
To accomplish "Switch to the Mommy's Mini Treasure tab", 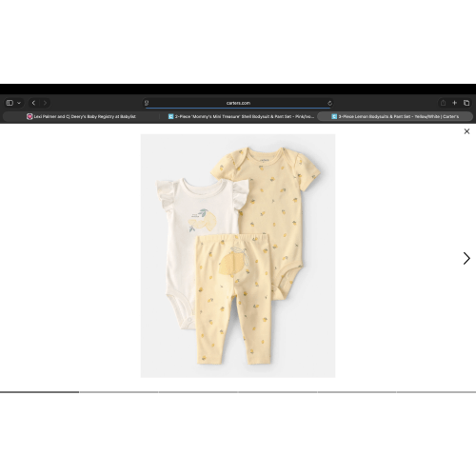I will tap(241, 116).
